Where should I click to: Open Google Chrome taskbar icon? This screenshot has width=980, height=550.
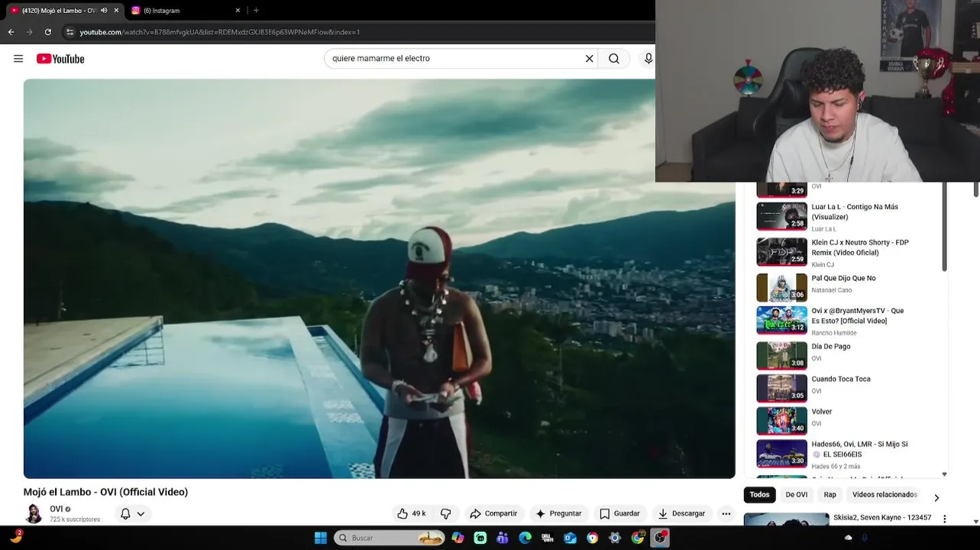pyautogui.click(x=637, y=538)
